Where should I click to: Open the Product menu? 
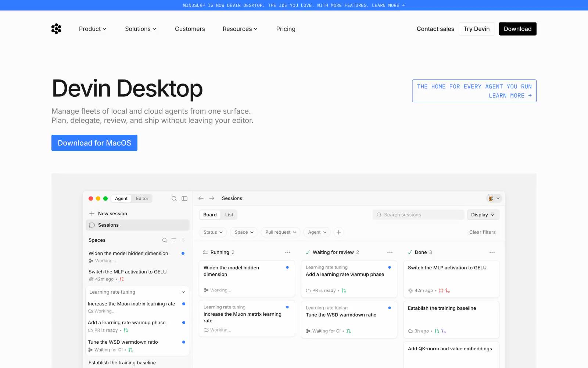(x=93, y=29)
